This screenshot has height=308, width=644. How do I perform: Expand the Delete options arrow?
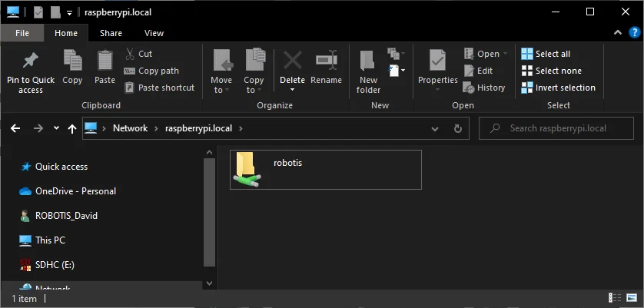pos(293,90)
